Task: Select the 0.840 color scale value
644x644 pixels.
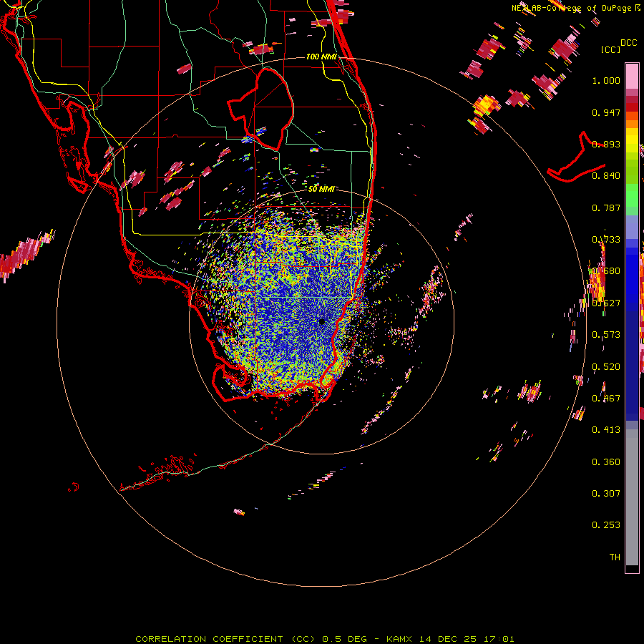Action: (x=606, y=176)
